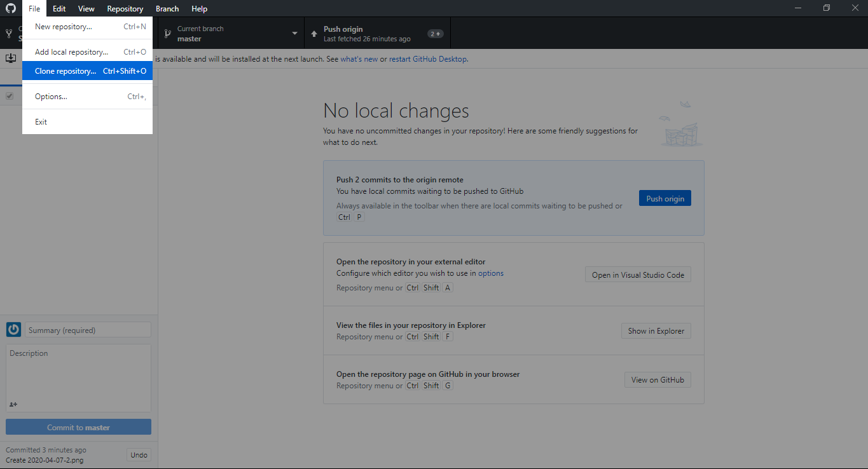Open Options... from the File menu

pos(87,97)
